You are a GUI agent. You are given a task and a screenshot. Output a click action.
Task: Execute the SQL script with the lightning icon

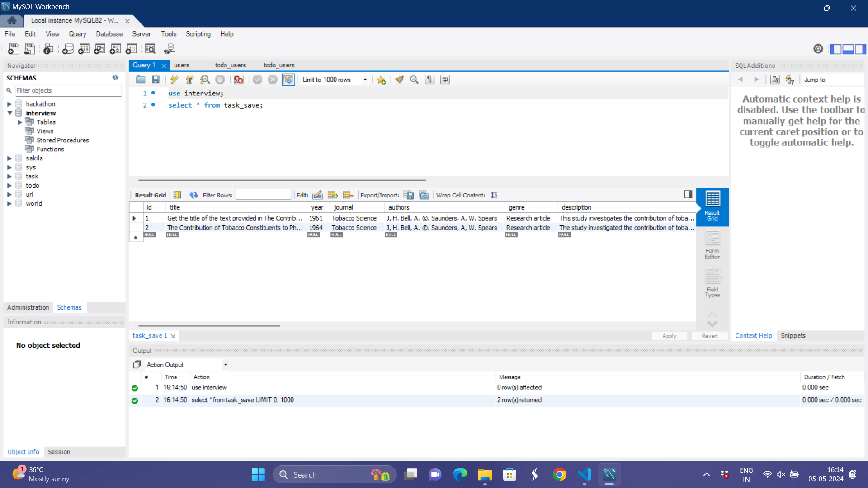click(175, 80)
